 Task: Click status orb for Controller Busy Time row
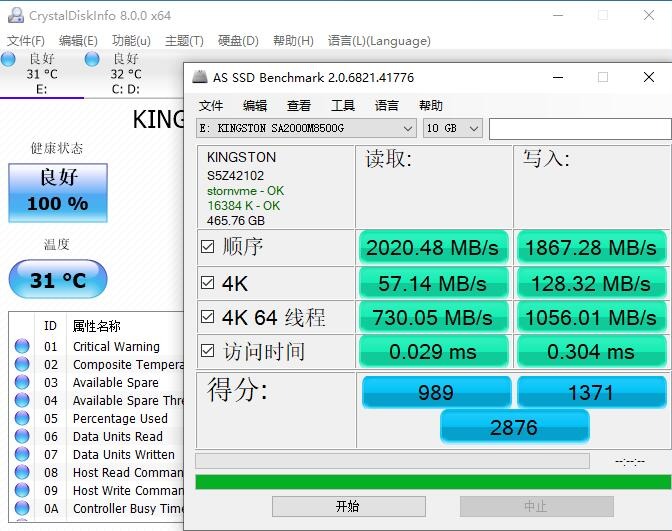click(x=22, y=508)
